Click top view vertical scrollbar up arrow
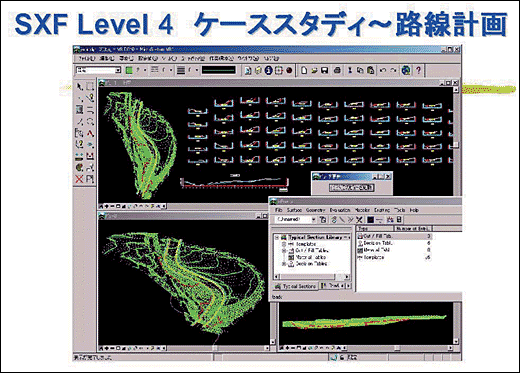The image size is (520, 373). [x=456, y=89]
